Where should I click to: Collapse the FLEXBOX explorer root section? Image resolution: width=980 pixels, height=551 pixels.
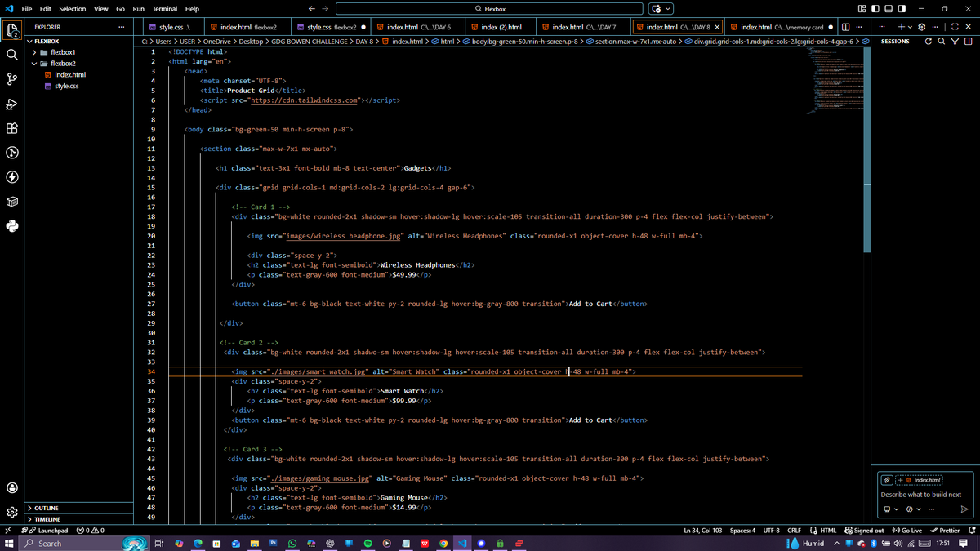47,41
